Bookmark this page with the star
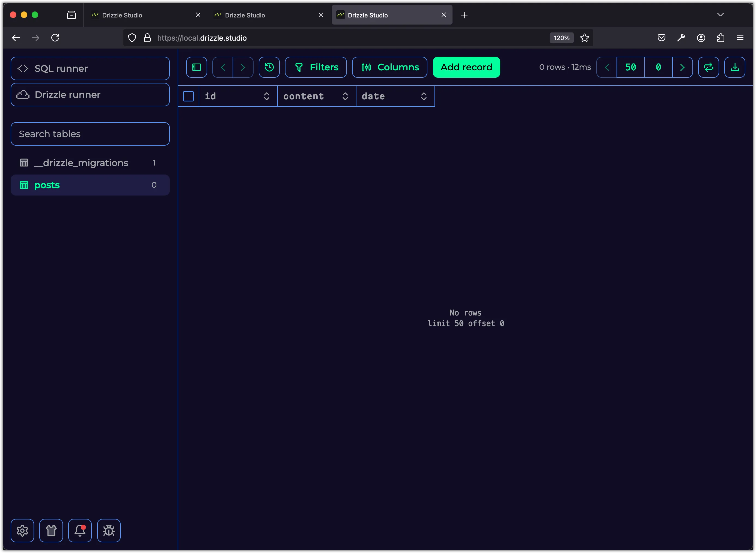Viewport: 756px width, 553px height. (x=585, y=38)
